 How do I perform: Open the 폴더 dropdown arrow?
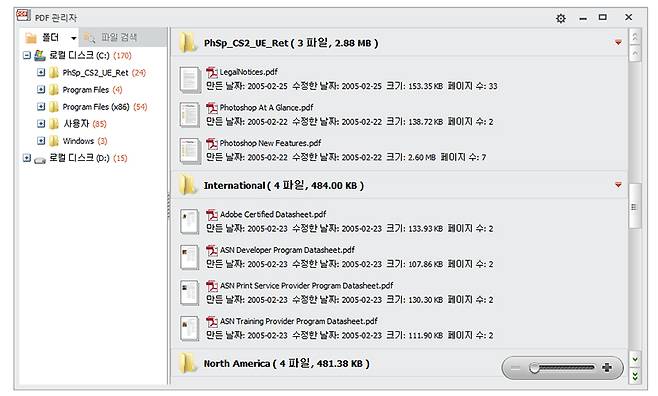coord(73,38)
